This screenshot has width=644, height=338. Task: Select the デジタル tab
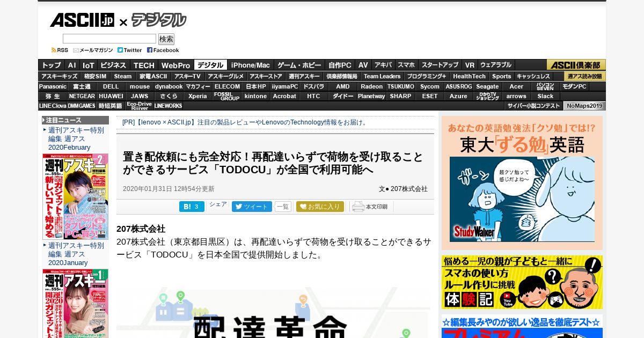pyautogui.click(x=210, y=65)
